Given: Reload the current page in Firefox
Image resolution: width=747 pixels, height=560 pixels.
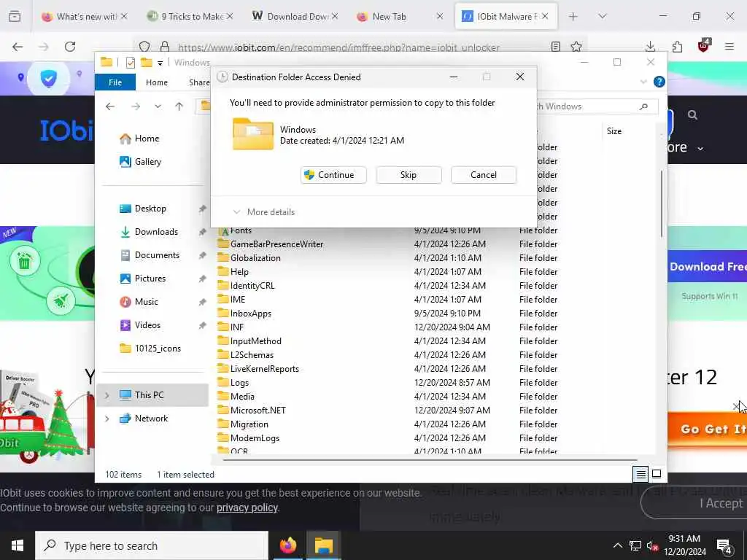Looking at the screenshot, I should point(70,47).
